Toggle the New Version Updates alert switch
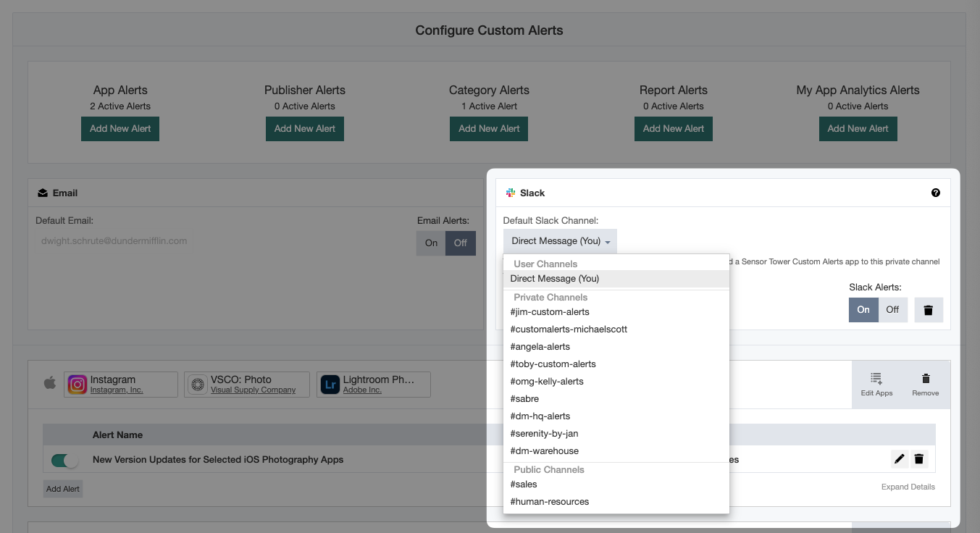Image resolution: width=980 pixels, height=533 pixels. coord(64,460)
